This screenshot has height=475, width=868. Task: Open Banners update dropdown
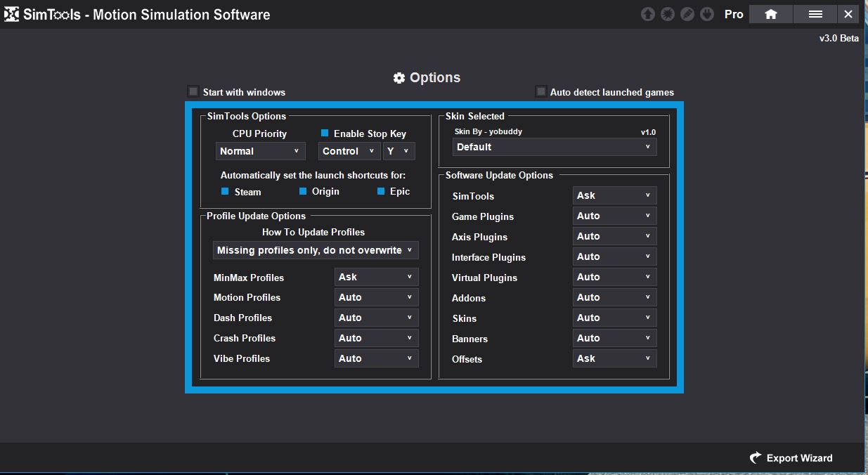coord(614,338)
